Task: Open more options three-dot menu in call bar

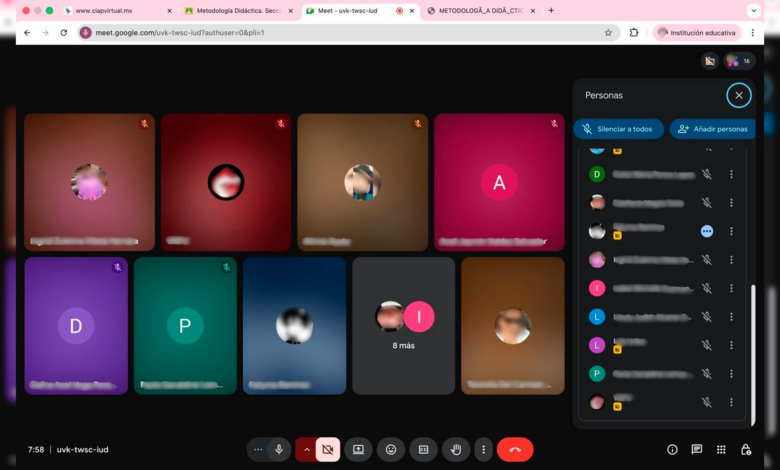Action: pos(484,450)
